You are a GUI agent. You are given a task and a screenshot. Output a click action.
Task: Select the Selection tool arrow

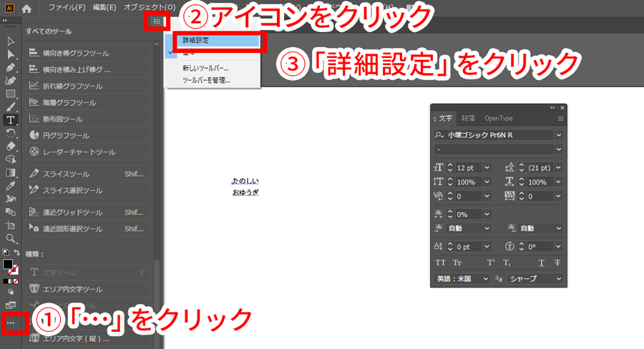(x=11, y=41)
